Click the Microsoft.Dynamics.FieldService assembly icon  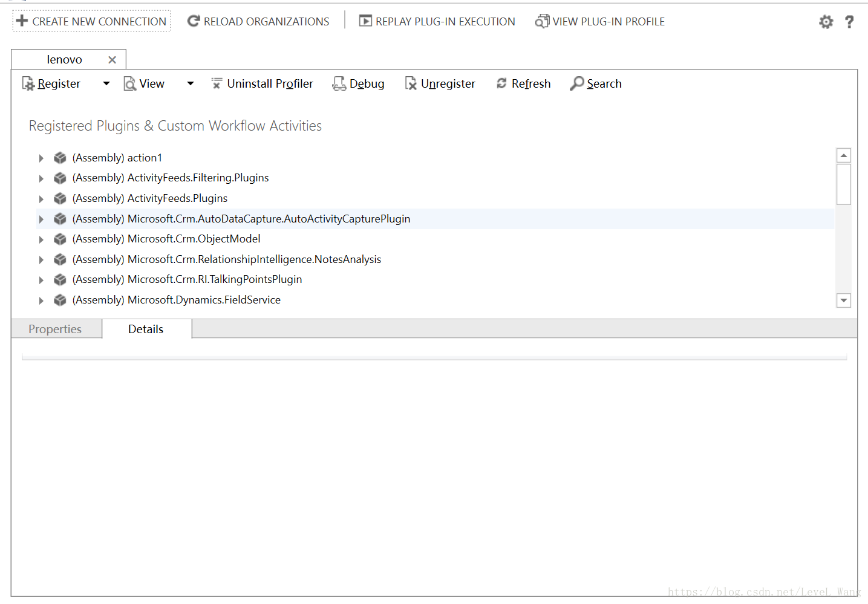[60, 300]
